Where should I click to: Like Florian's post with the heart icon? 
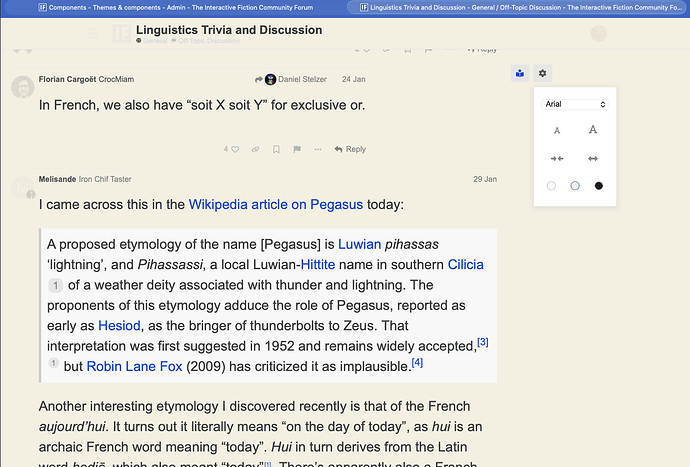pyautogui.click(x=235, y=149)
